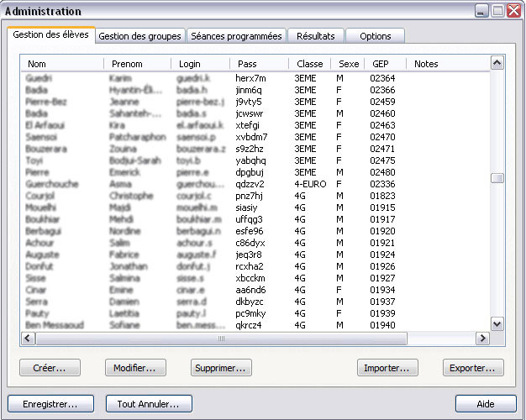Screen dimensions: 526x420
Task: Open the Séances programmées tab
Action: click(x=236, y=36)
